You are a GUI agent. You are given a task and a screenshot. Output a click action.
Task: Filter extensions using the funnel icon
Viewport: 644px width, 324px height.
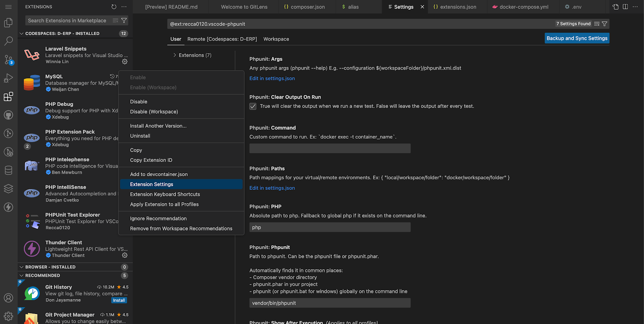click(124, 21)
